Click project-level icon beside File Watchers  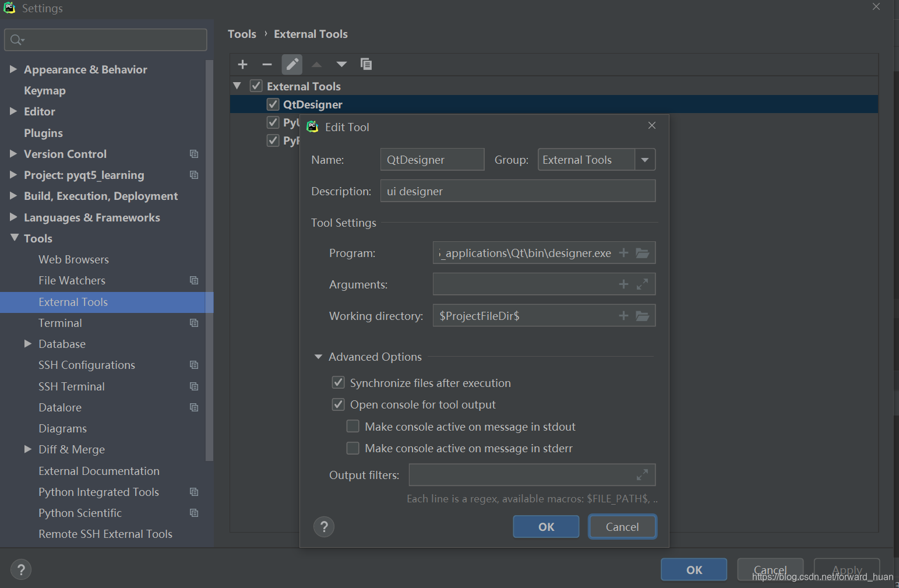click(194, 280)
